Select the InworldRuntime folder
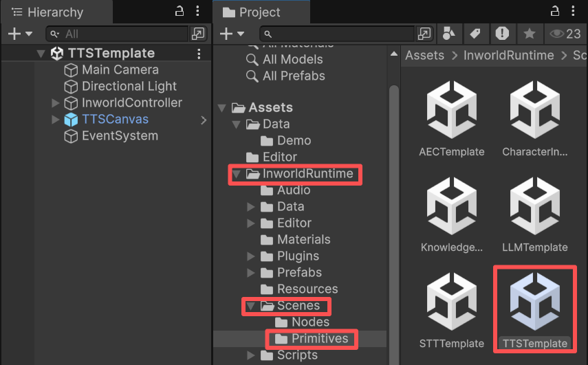This screenshot has height=365, width=588. 308,173
